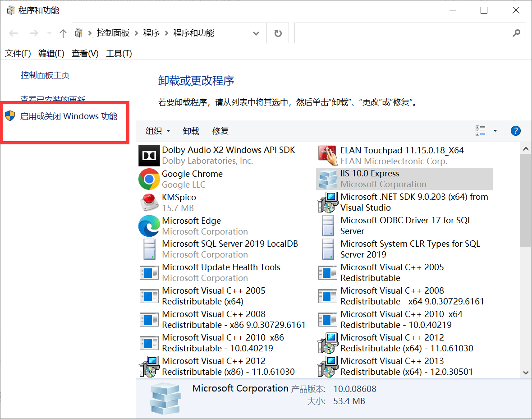Viewport: 532px width, 419px height.
Task: Click the change view layout icon
Action: 480,131
